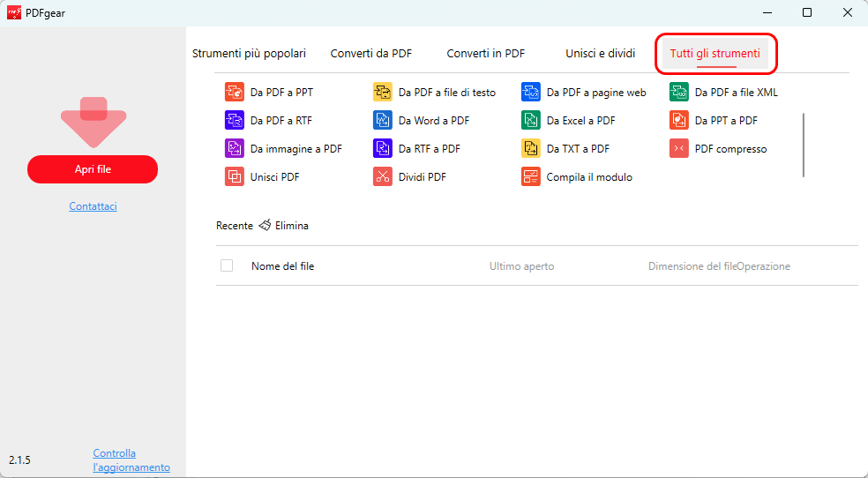Click the PDF compresso icon

(x=679, y=149)
